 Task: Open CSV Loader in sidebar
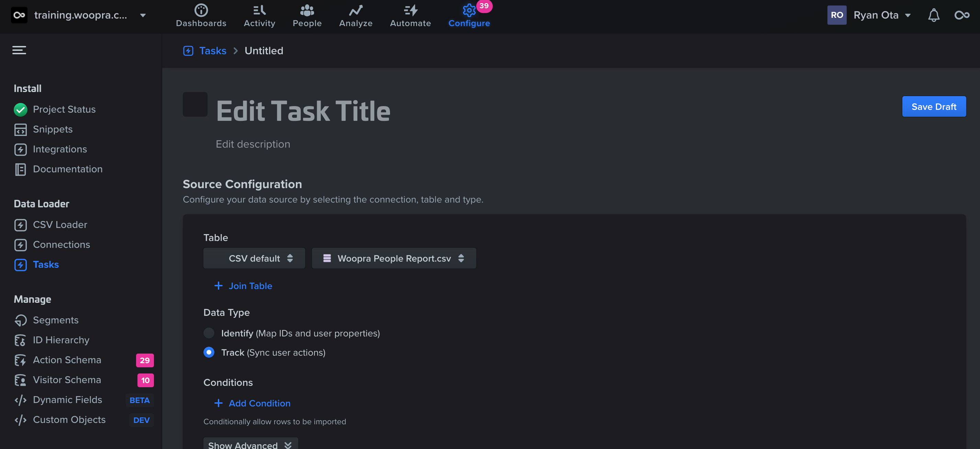tap(60, 225)
